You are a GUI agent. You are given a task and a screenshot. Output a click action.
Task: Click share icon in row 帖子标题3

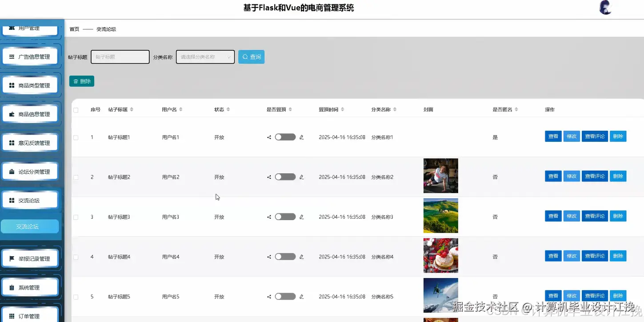[269, 217]
